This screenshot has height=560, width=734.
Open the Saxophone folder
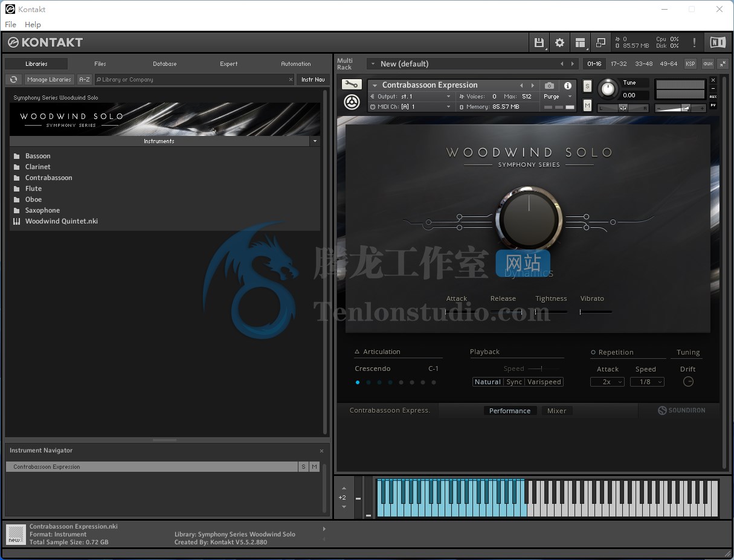pos(42,210)
